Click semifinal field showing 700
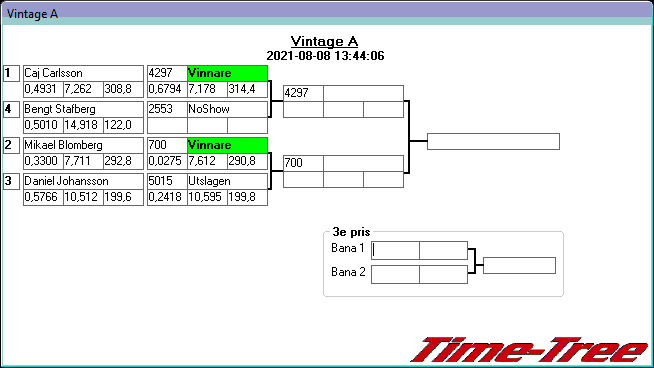This screenshot has height=368, width=654. coord(303,163)
